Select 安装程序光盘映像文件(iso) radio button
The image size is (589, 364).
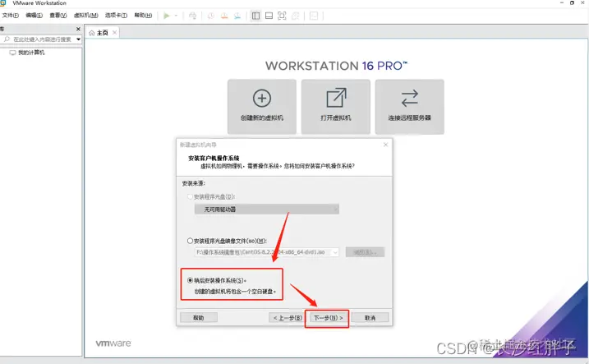190,241
